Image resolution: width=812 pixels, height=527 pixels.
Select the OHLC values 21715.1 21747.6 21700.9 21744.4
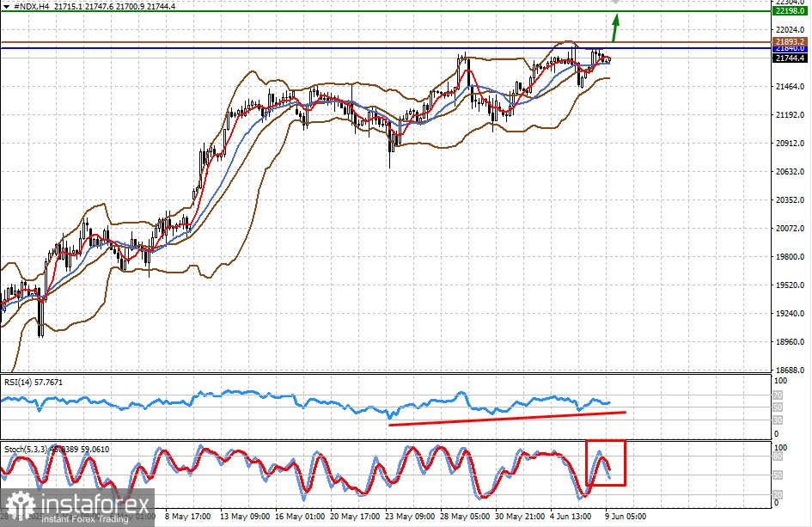114,7
